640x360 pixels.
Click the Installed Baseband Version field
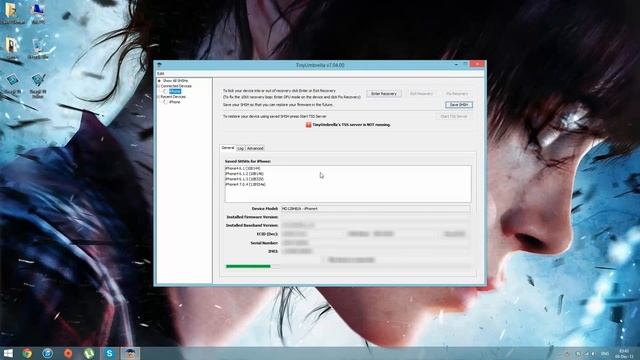click(375, 225)
